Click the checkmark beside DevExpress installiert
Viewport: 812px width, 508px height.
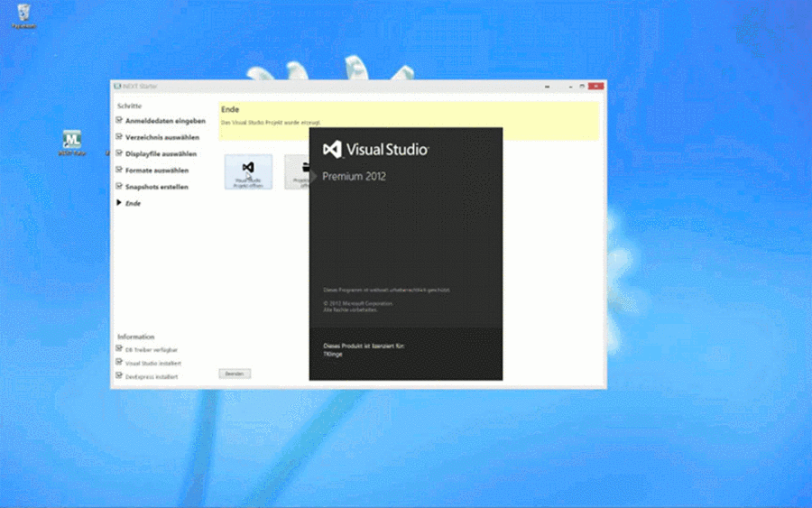119,376
